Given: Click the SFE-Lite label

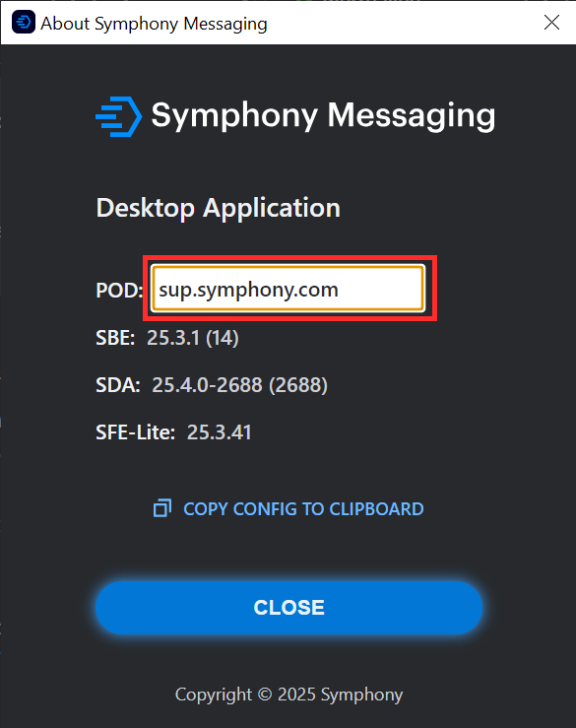Looking at the screenshot, I should tap(136, 432).
